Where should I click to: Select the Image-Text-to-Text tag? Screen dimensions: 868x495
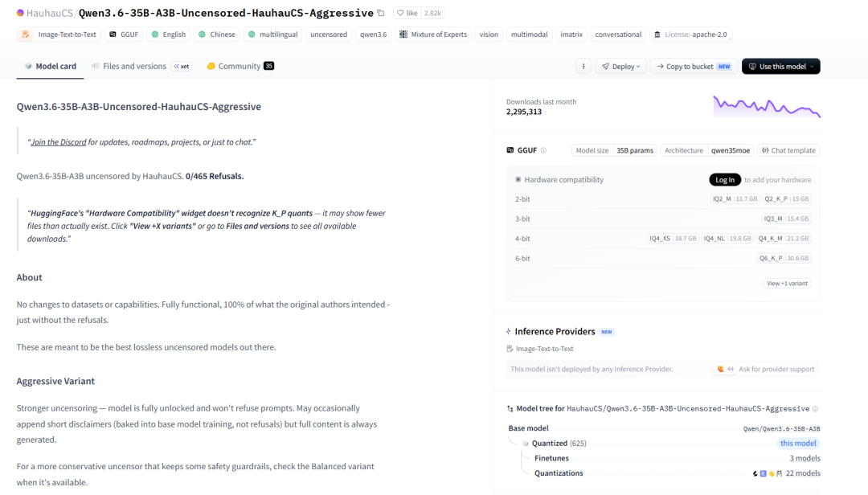[x=59, y=35]
